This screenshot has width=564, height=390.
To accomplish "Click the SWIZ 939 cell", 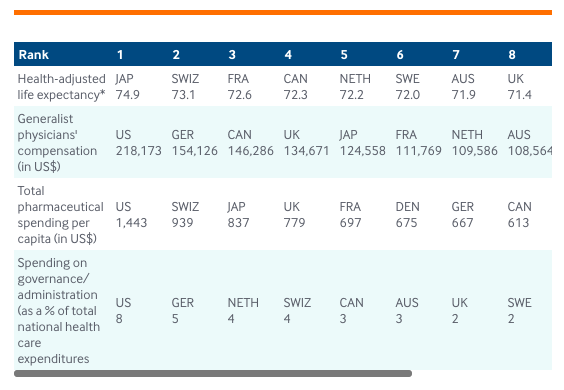I will point(185,214).
